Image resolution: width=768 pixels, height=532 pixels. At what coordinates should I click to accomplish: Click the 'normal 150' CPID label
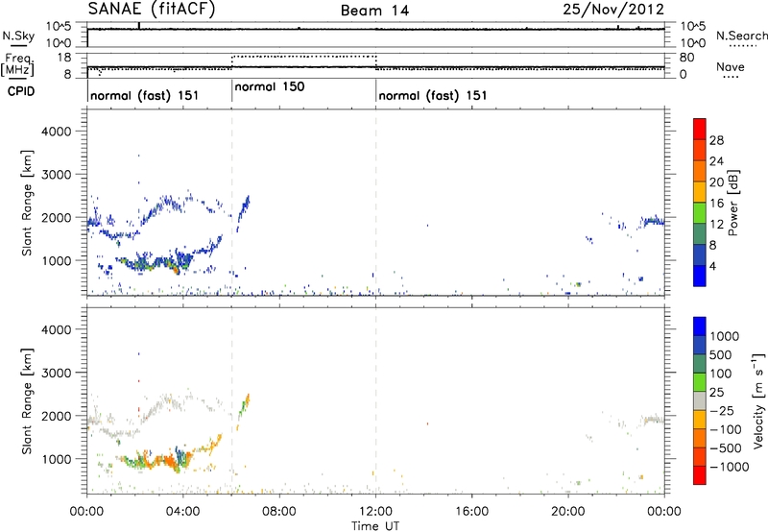(x=270, y=87)
